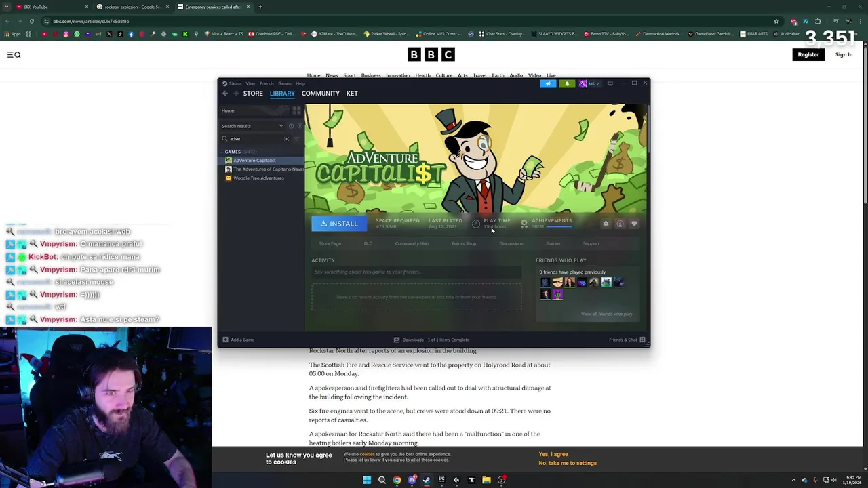Add the game to favorites with heart icon
Viewport: 868px width, 488px height.
634,224
